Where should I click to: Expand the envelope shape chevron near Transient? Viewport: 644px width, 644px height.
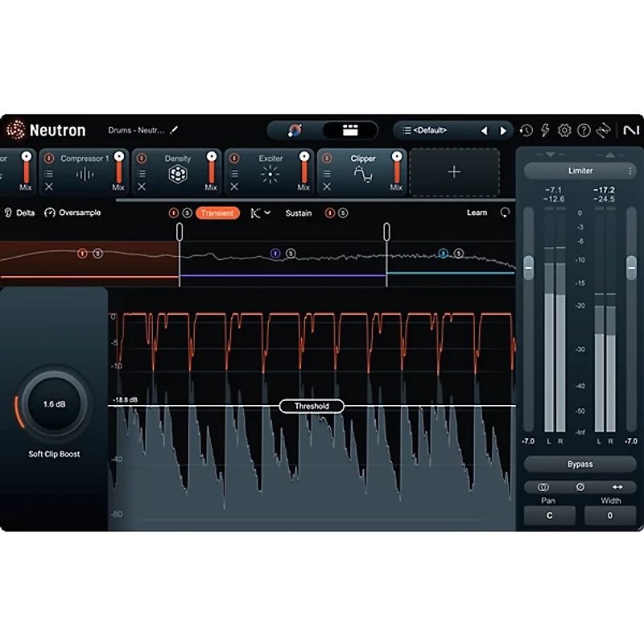[266, 213]
